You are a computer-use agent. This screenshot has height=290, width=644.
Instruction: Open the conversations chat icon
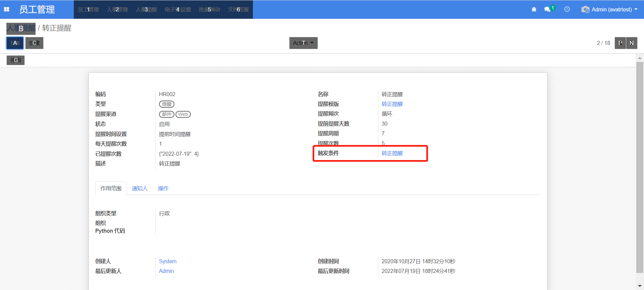547,9
